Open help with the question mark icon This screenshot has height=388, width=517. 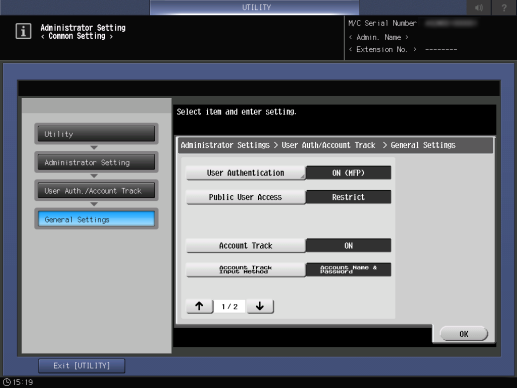point(504,7)
